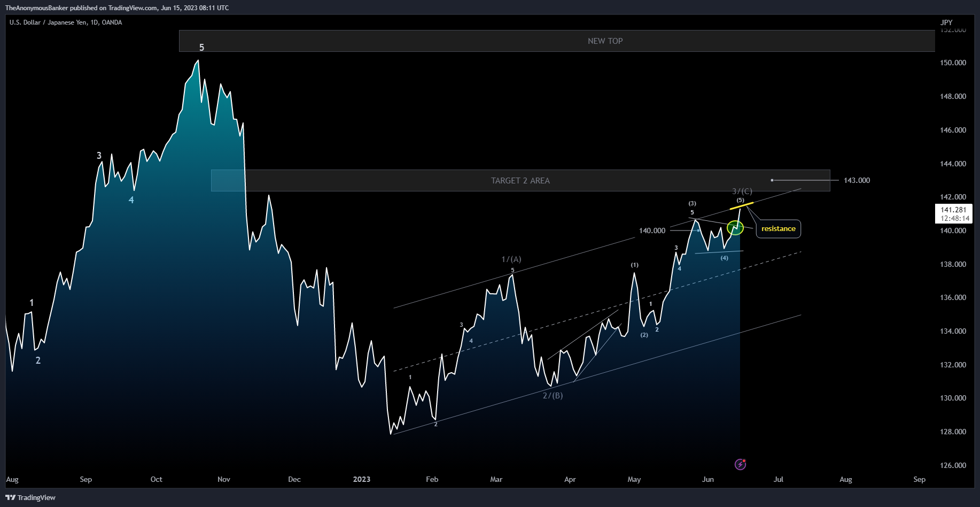Select the '(2)' sub-wave label
The image size is (980, 507).
tap(644, 335)
